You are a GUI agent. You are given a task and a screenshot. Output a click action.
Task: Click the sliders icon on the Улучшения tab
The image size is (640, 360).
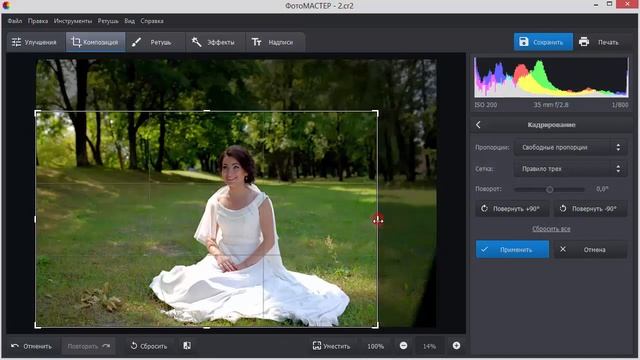coord(16,42)
